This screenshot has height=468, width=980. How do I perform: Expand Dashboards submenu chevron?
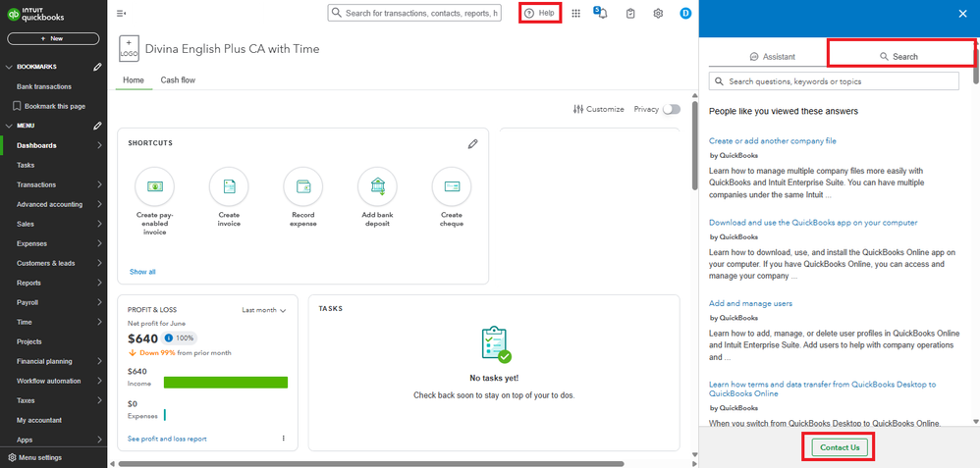pos(100,145)
